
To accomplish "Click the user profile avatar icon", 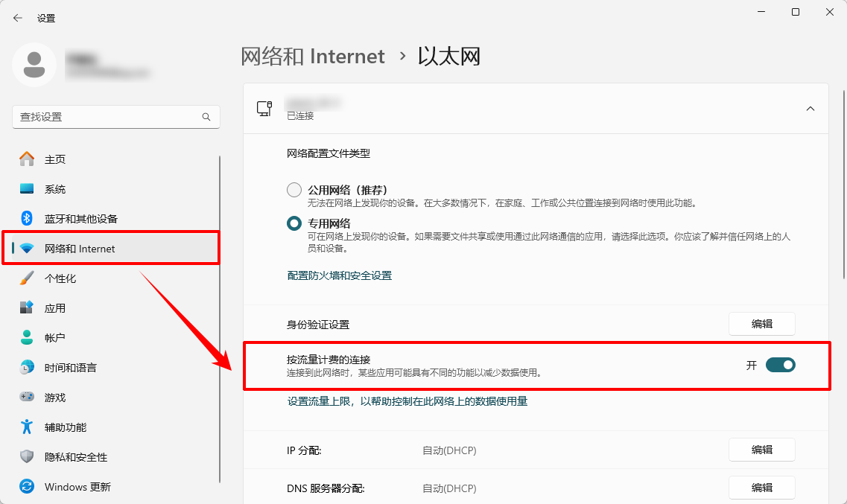I will point(34,65).
